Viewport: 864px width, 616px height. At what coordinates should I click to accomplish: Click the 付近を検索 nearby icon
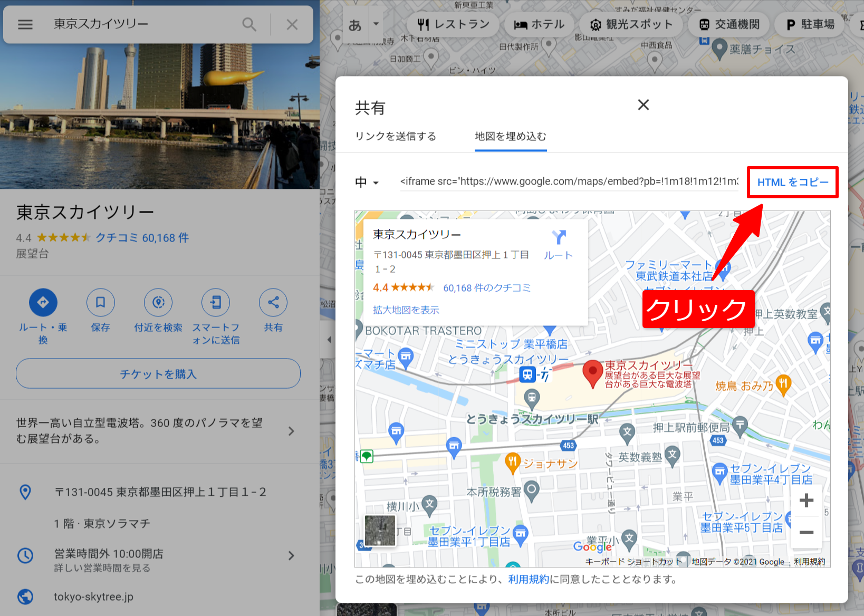pos(158,302)
